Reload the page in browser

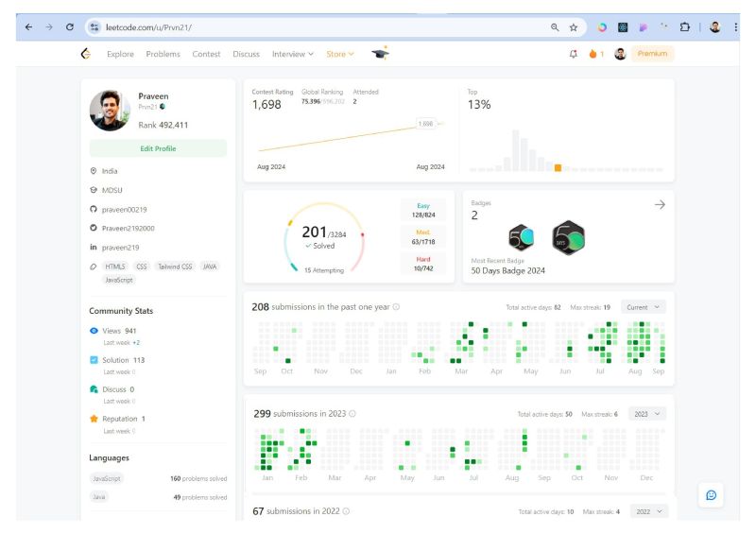[70, 27]
